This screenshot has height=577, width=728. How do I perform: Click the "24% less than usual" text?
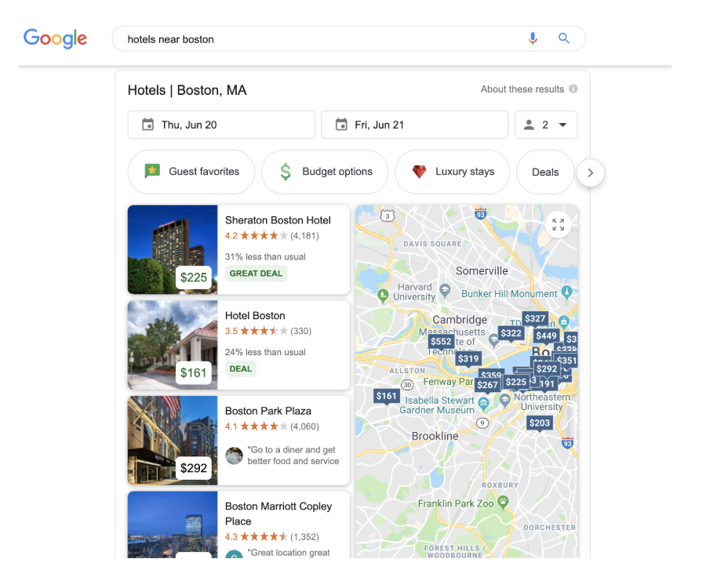pyautogui.click(x=266, y=352)
